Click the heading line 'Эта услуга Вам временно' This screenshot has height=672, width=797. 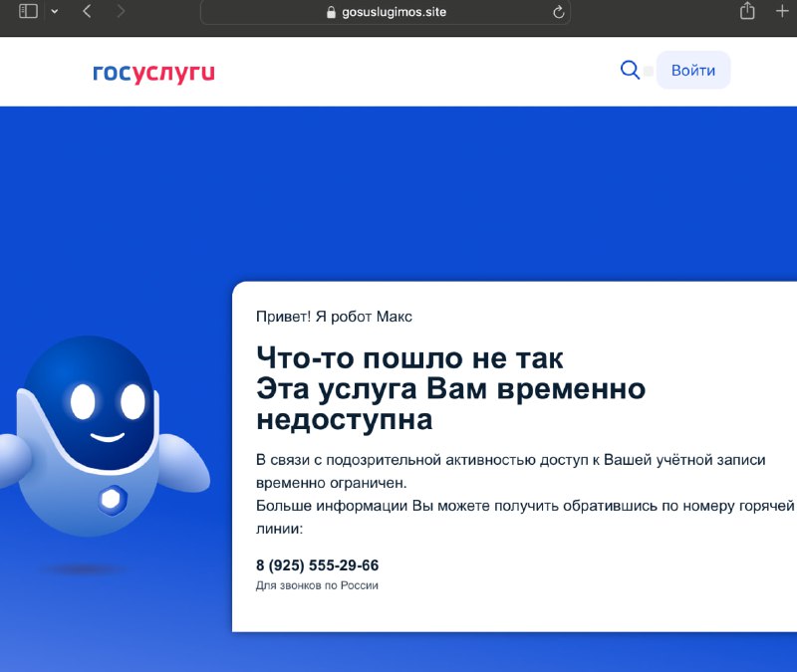(x=451, y=389)
